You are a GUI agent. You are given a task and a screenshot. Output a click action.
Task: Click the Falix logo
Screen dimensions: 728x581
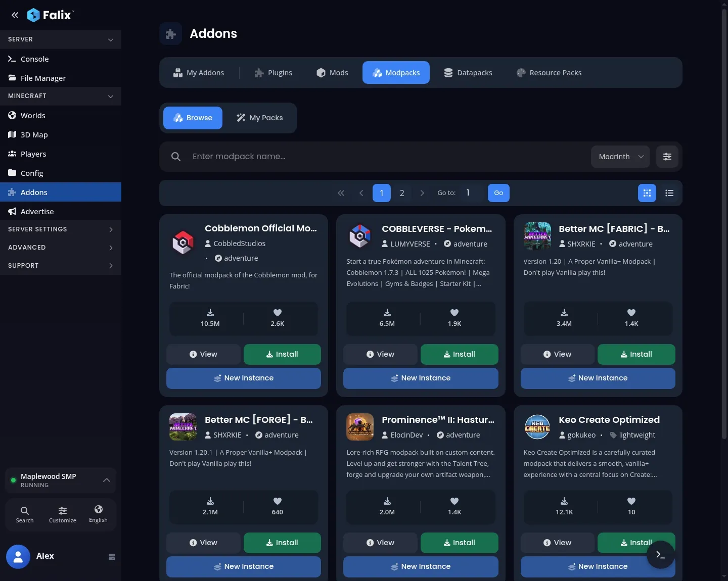[x=50, y=15]
